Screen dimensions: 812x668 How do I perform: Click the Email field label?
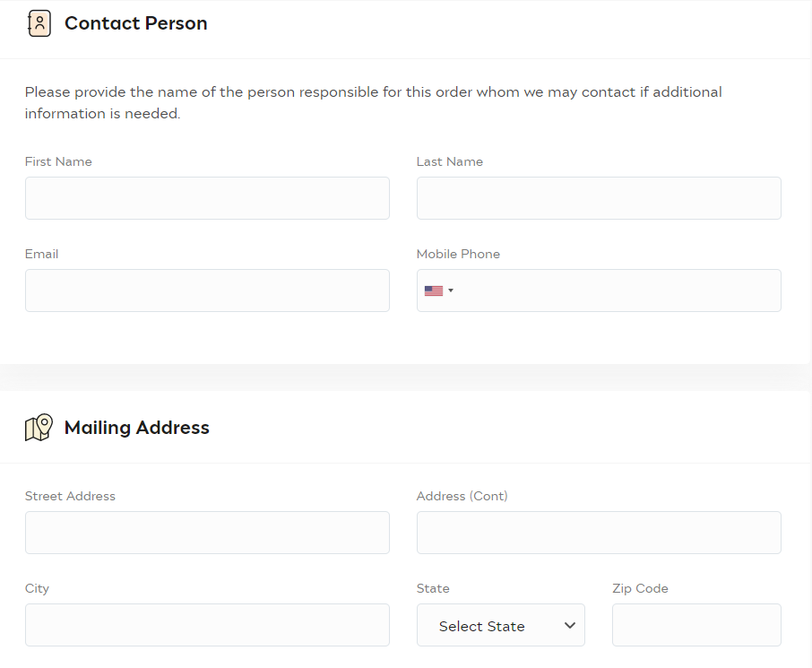click(x=41, y=254)
